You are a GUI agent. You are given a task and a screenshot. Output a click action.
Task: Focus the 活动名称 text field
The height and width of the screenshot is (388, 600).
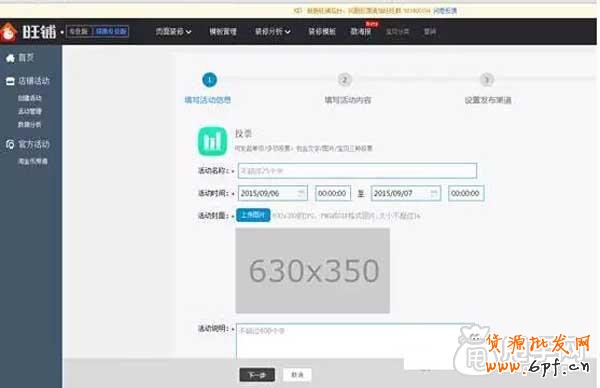coord(357,171)
